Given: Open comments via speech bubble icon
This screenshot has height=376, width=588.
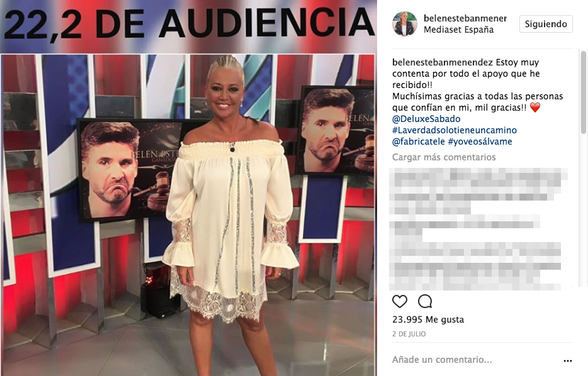Looking at the screenshot, I should tap(425, 301).
